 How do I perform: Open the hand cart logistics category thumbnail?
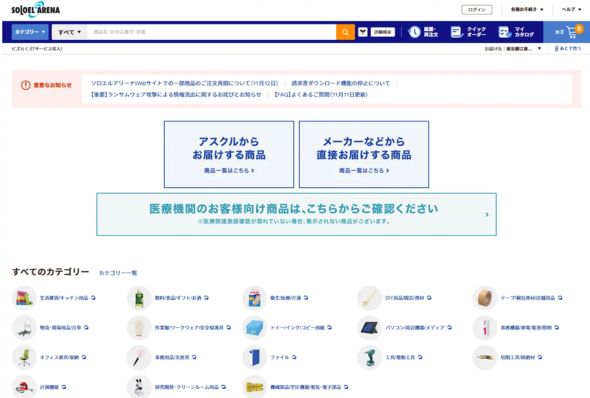pyautogui.click(x=24, y=327)
